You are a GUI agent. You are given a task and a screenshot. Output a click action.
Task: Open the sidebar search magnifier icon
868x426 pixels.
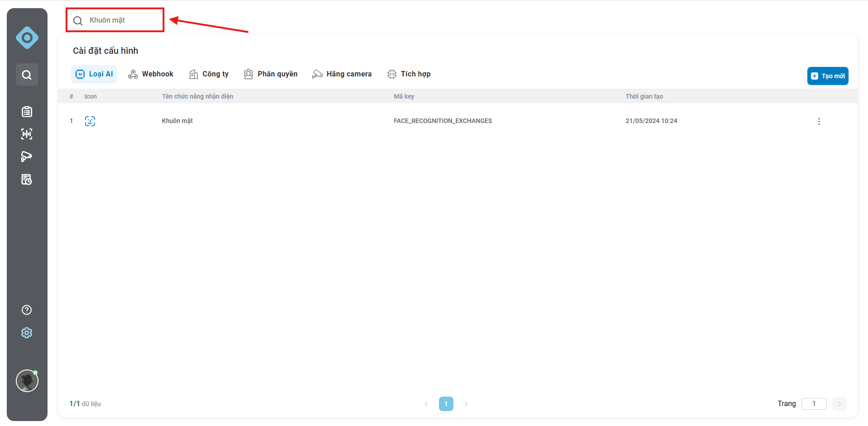[x=27, y=75]
